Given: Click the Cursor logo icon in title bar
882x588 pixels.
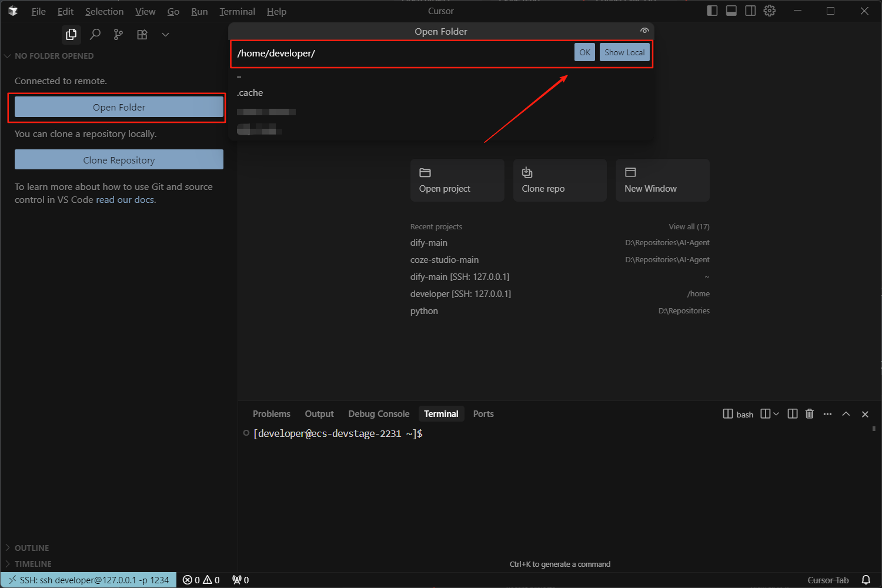Looking at the screenshot, I should coord(13,11).
